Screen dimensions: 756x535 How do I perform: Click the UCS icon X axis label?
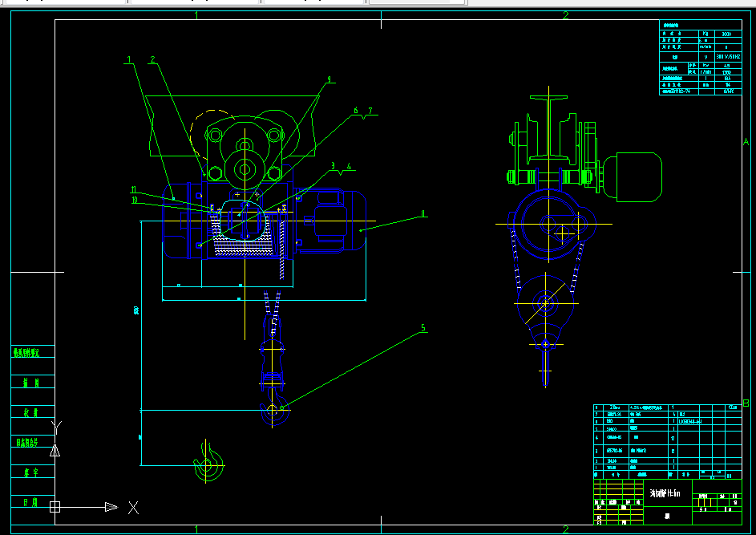click(134, 508)
